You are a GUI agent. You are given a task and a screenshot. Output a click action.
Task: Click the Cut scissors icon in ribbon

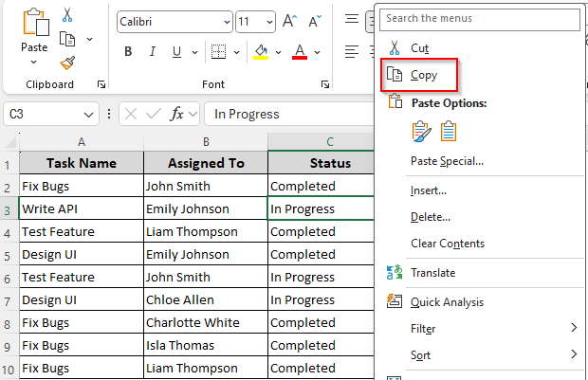click(x=67, y=15)
